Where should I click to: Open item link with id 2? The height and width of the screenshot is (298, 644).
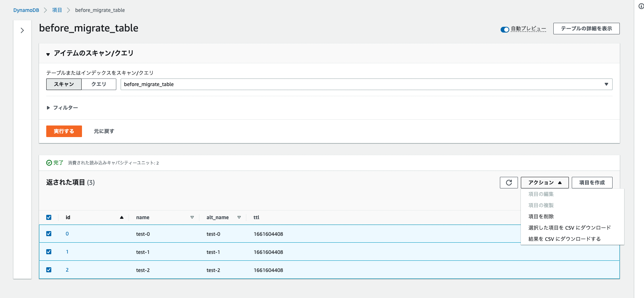pyautogui.click(x=67, y=270)
